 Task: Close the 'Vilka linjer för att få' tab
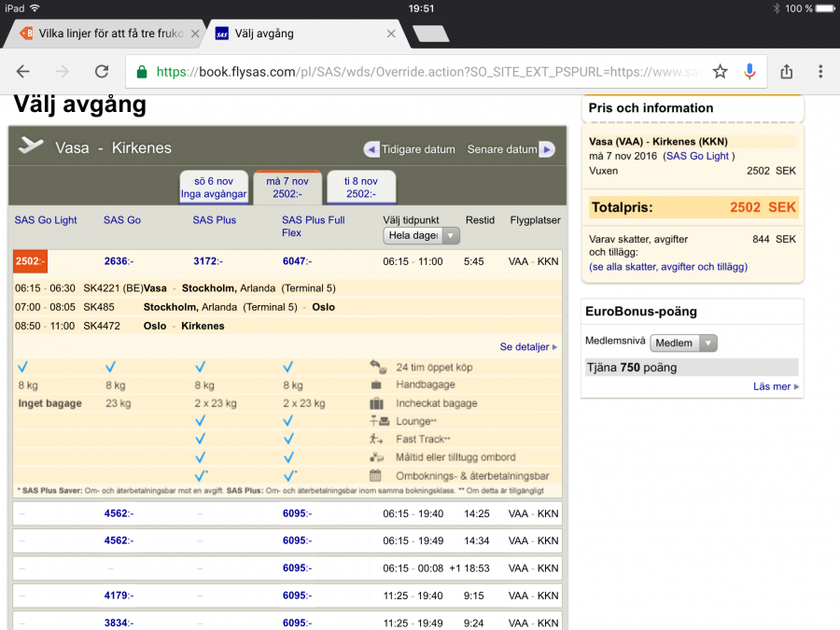[195, 34]
